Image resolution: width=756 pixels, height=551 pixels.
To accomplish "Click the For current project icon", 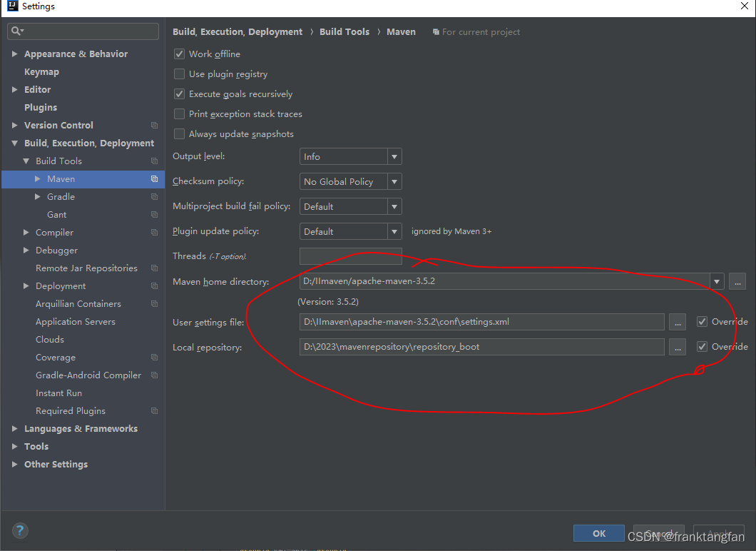I will (436, 32).
